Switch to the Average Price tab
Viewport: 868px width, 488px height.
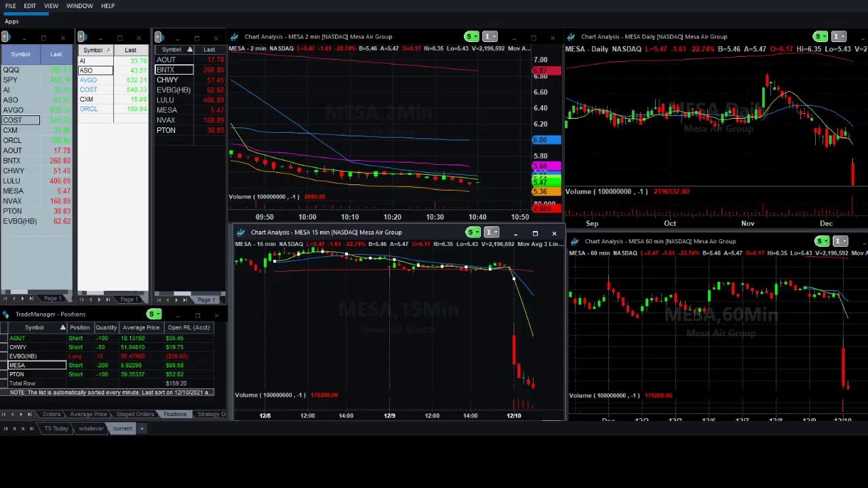point(88,414)
